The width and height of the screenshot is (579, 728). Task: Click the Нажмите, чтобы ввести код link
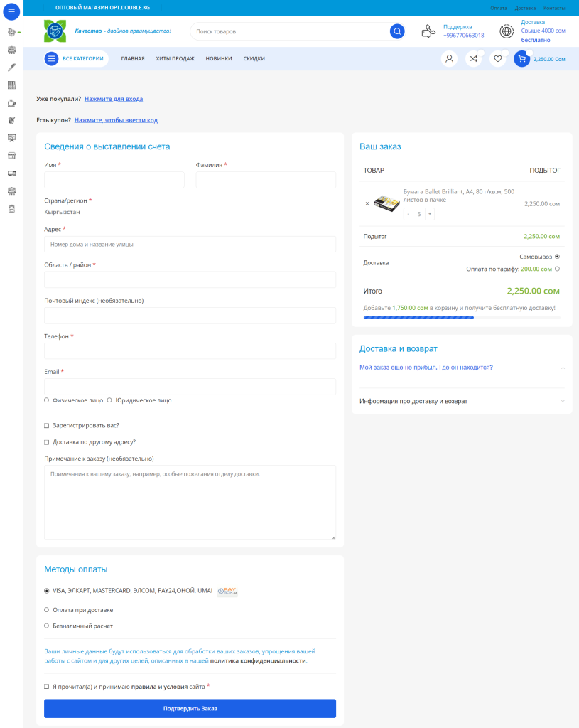116,120
